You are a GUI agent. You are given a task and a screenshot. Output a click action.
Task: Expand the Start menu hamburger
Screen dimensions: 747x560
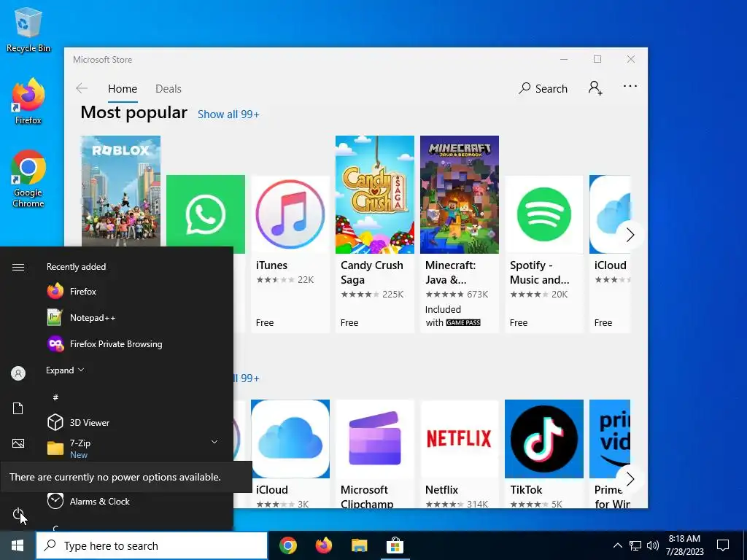(18, 267)
